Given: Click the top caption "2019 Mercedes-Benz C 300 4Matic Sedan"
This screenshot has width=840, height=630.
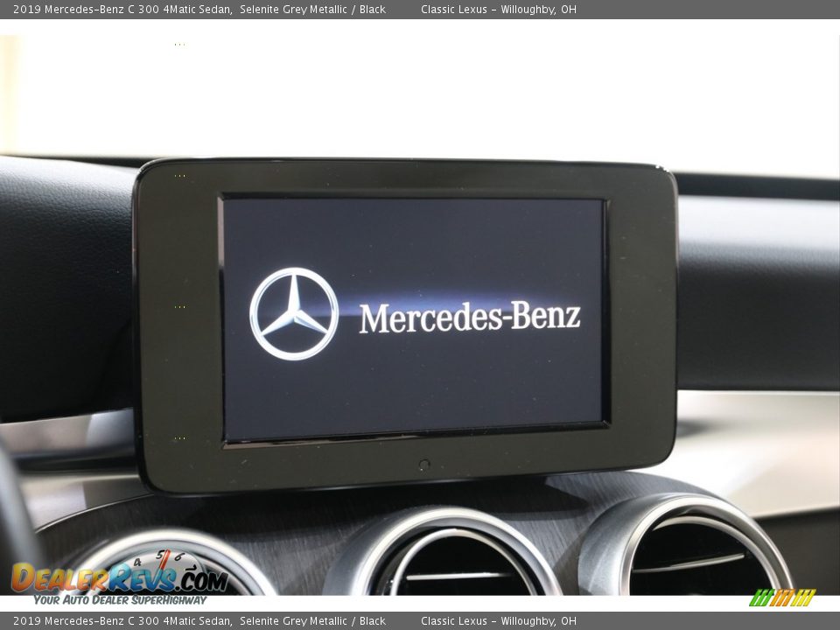Looking at the screenshot, I should (x=122, y=9).
